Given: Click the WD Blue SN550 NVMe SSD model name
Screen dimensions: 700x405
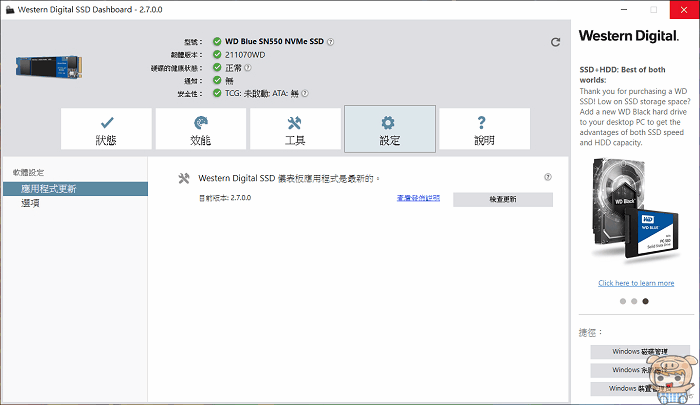Looking at the screenshot, I should coord(274,42).
